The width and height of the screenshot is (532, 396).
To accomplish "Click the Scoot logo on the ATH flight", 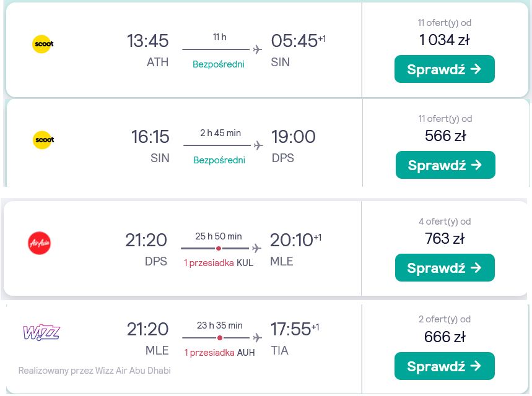I will tap(43, 44).
